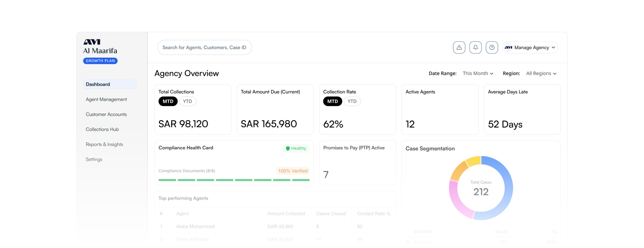
Task: Click the alert triangle icon in header
Action: pos(459,48)
